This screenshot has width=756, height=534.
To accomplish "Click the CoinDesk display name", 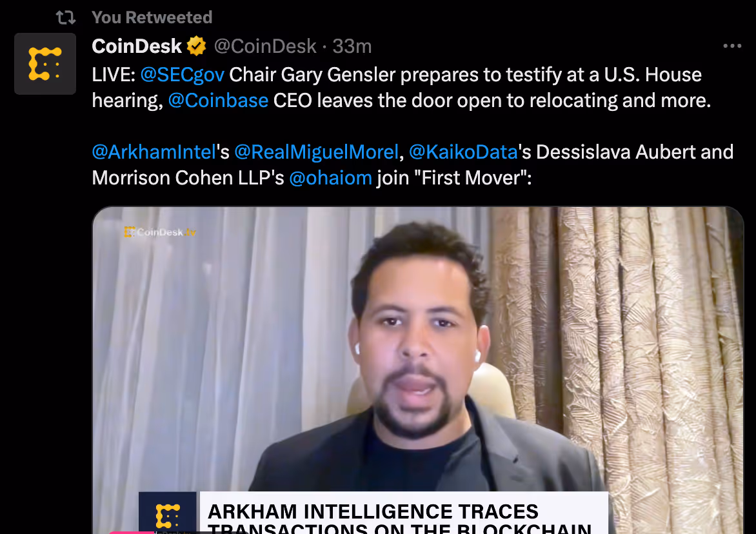I will (137, 46).
